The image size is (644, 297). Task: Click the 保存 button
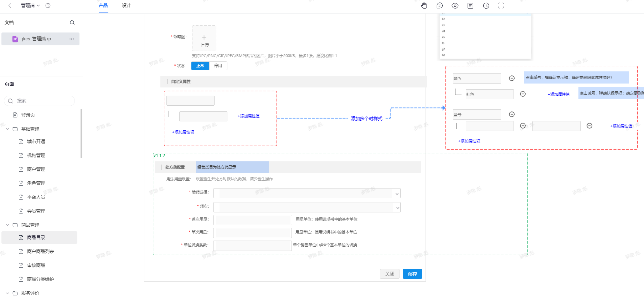[x=412, y=274]
